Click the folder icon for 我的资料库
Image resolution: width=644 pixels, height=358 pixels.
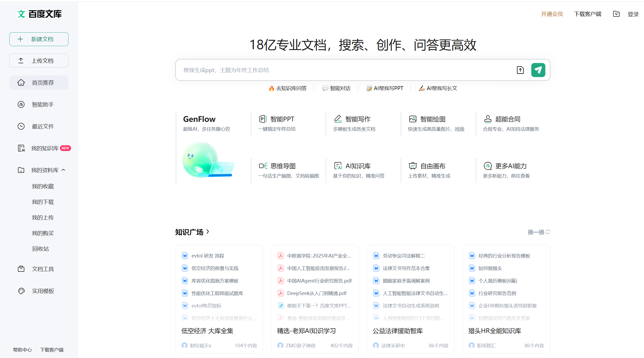point(21,170)
